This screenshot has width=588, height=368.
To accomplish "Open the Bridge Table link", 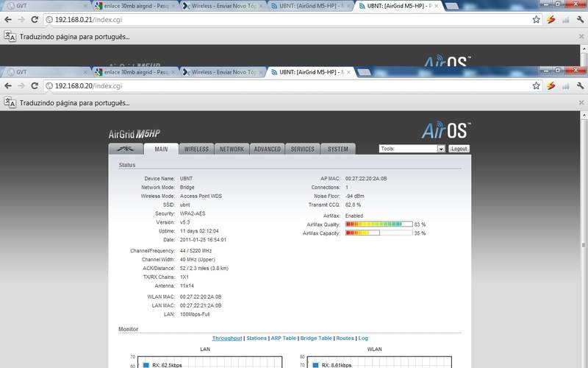I will point(316,339).
